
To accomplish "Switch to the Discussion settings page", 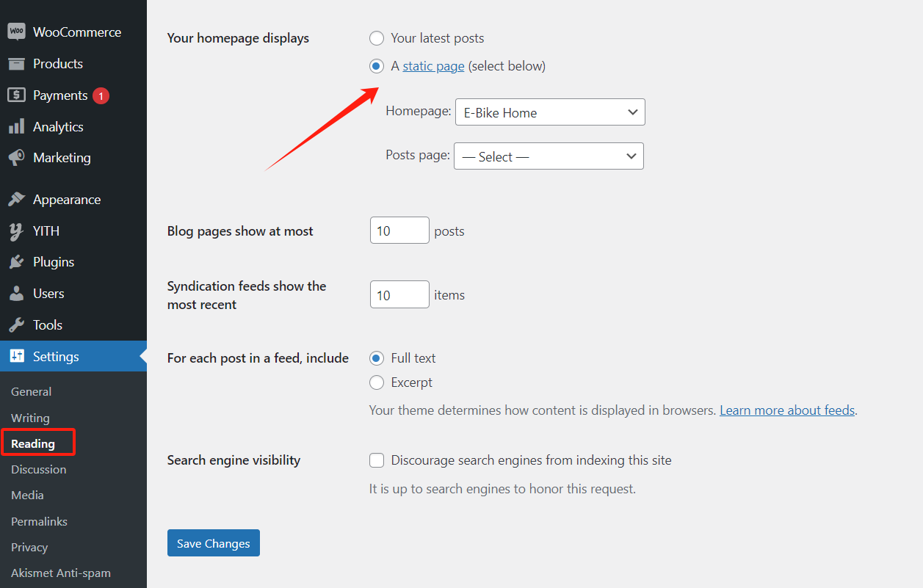I will [38, 469].
